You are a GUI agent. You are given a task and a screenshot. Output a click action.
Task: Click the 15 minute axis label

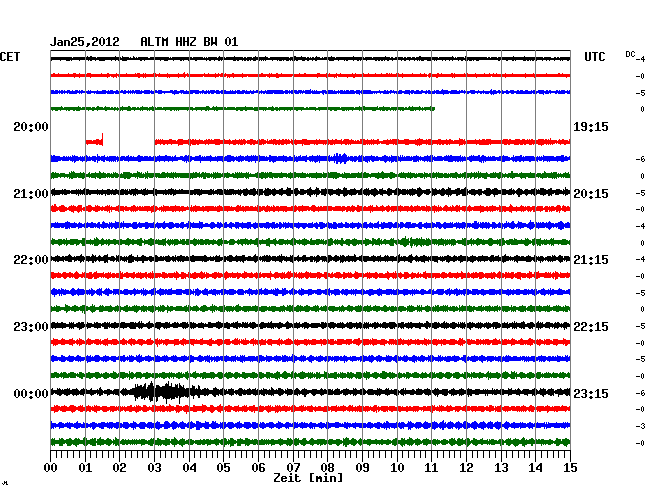[570, 468]
